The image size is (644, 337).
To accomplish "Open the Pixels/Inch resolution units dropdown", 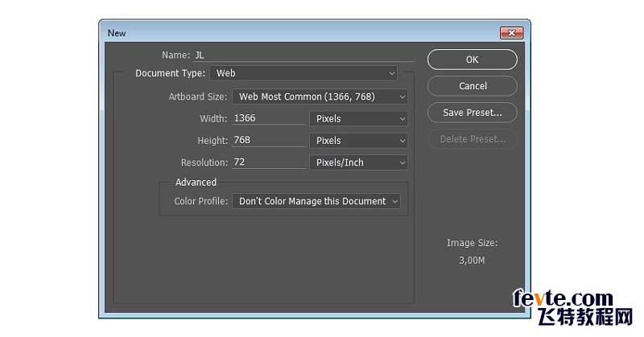I will tap(358, 162).
